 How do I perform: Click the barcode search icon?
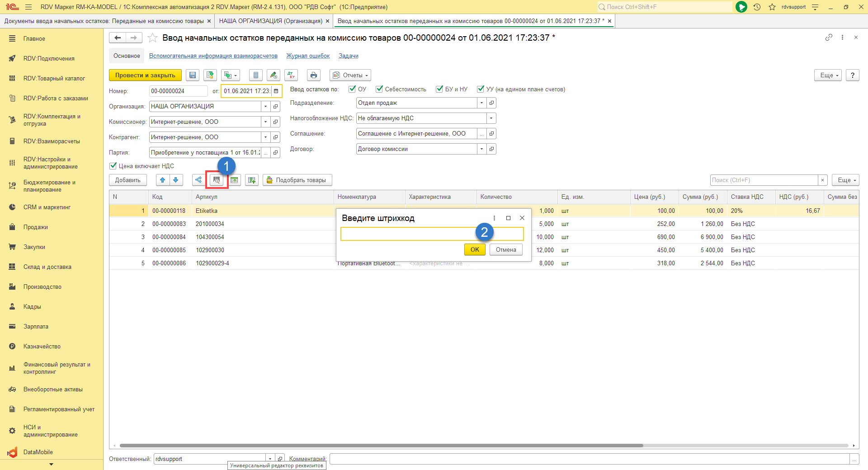tap(217, 180)
